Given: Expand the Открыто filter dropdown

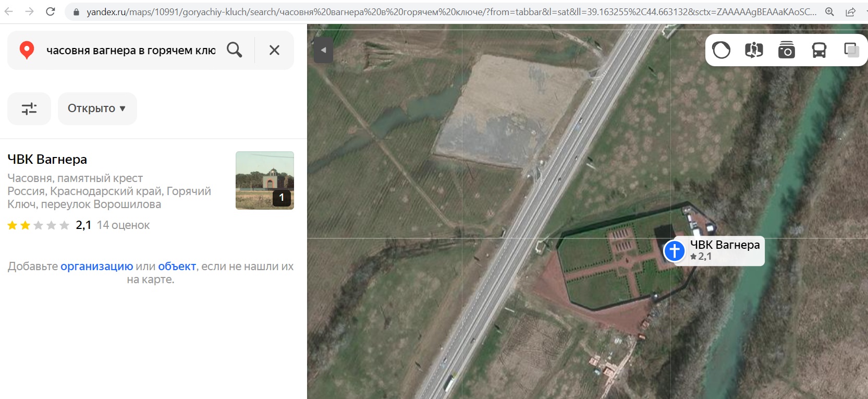Looking at the screenshot, I should pyautogui.click(x=97, y=108).
